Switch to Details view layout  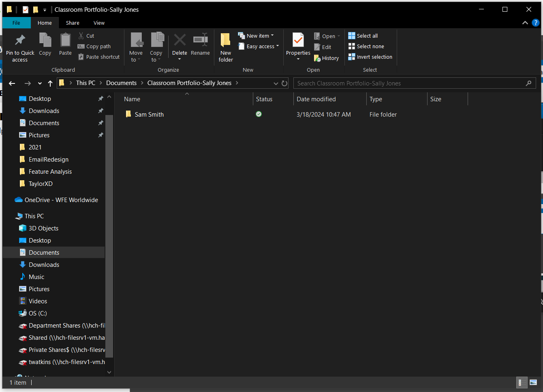pyautogui.click(x=522, y=382)
